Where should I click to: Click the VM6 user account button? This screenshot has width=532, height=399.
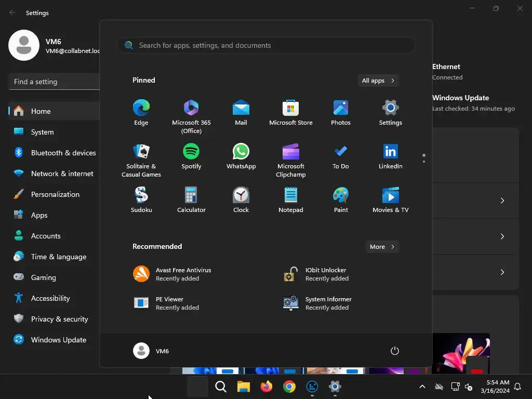point(151,351)
